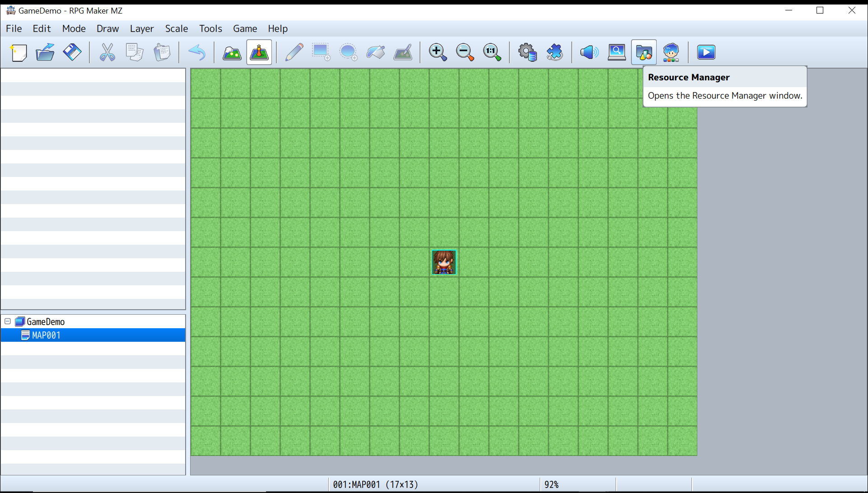Image resolution: width=868 pixels, height=493 pixels.
Task: Select the MAP001 tree item
Action: coord(47,335)
